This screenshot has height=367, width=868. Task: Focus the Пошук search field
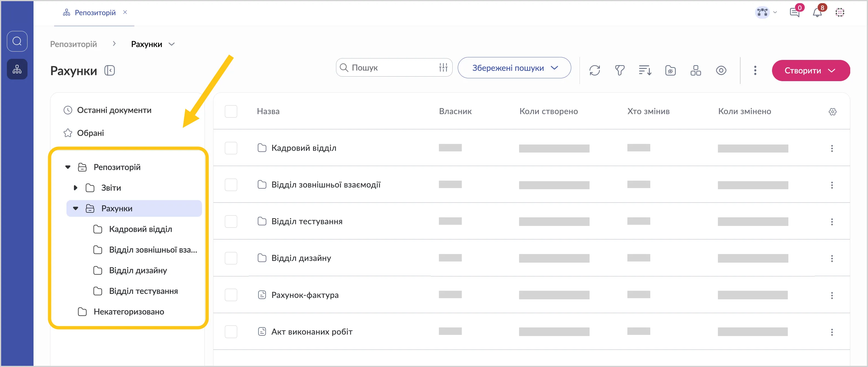tap(391, 68)
